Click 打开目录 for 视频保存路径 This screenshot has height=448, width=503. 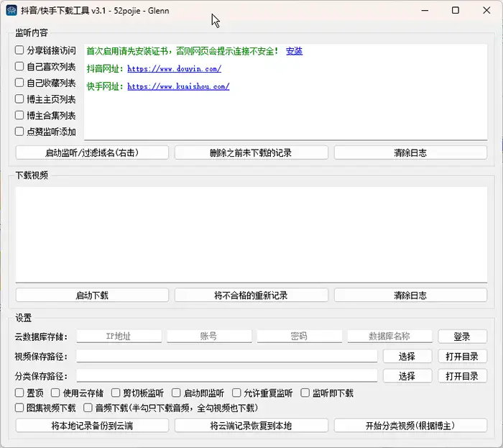point(462,356)
